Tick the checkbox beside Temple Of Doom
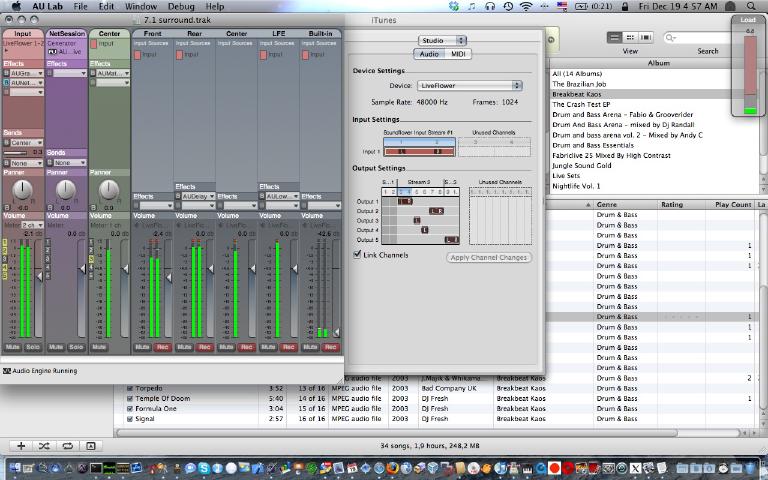The image size is (768, 480). [129, 398]
